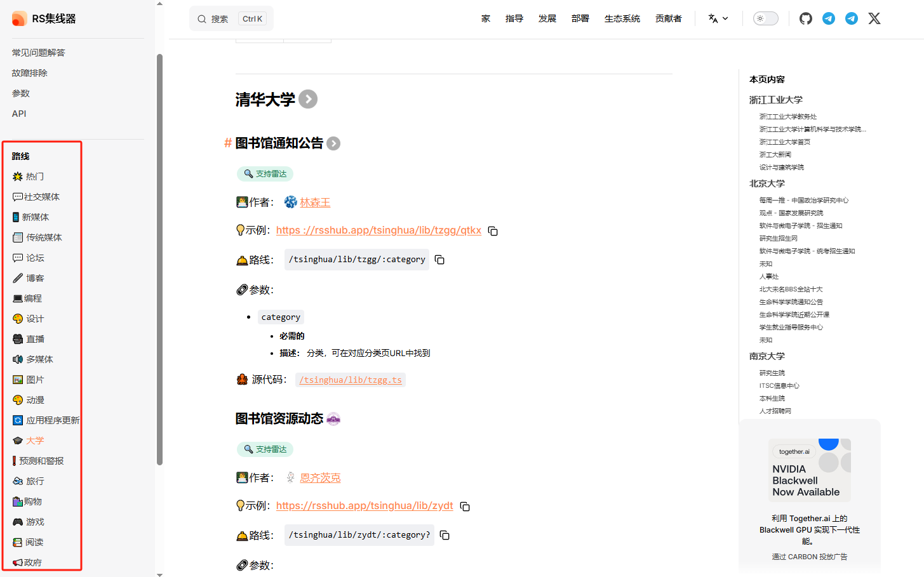
Task: Jump to 北京大学 in page outline
Action: tap(767, 183)
